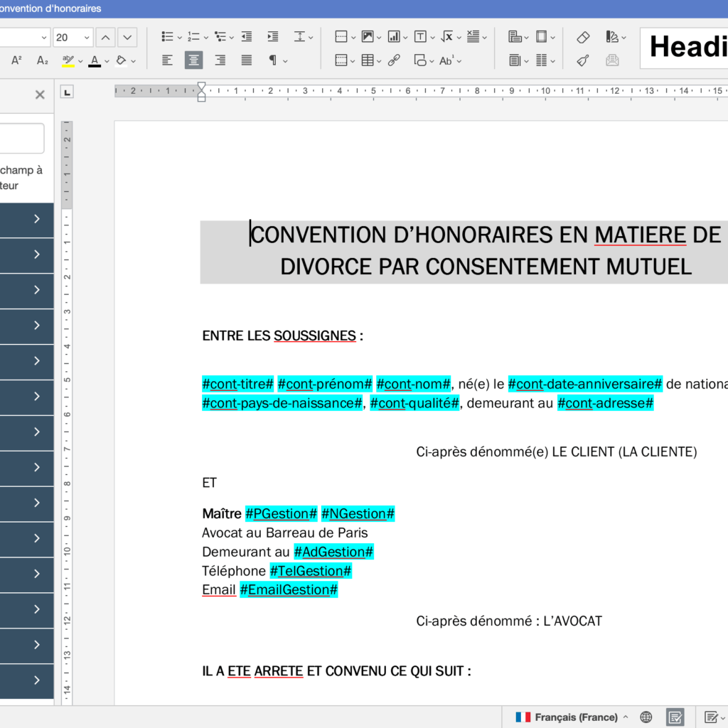Insert a text box

[420, 36]
